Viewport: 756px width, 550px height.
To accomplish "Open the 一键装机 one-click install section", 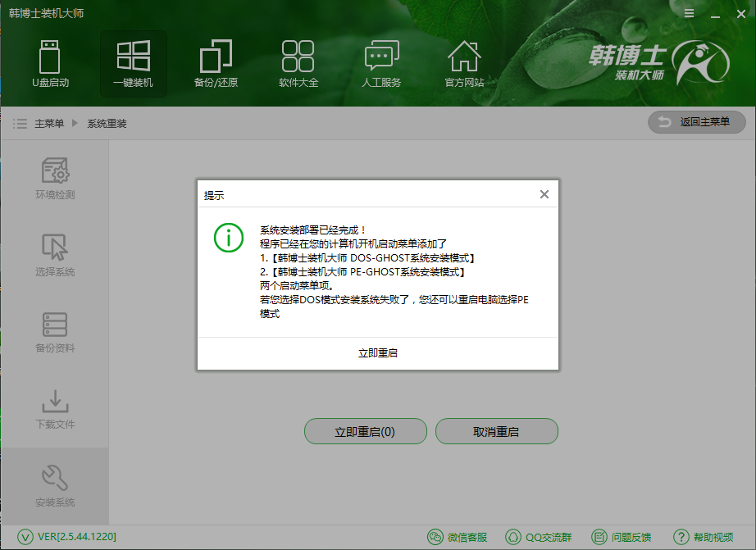I will coord(134,64).
